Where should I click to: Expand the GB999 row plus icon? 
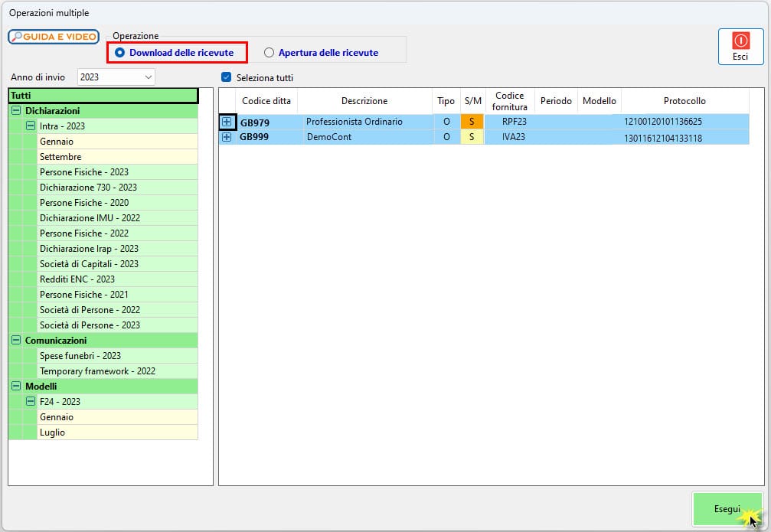(x=227, y=137)
